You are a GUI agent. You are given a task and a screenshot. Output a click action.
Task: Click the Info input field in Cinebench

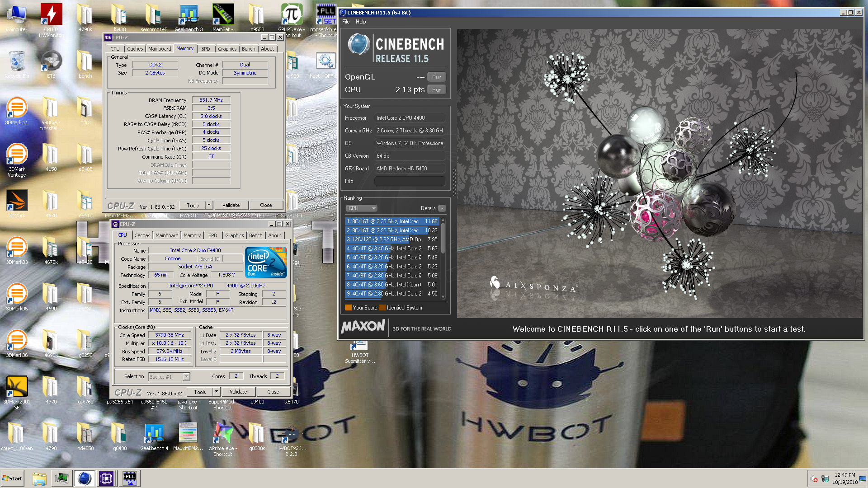click(x=410, y=181)
